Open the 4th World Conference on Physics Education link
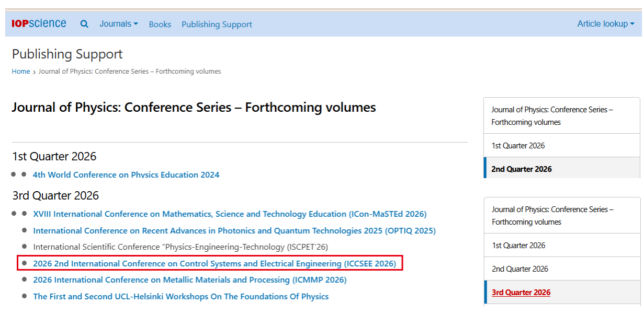The width and height of the screenshot is (644, 315). click(126, 174)
